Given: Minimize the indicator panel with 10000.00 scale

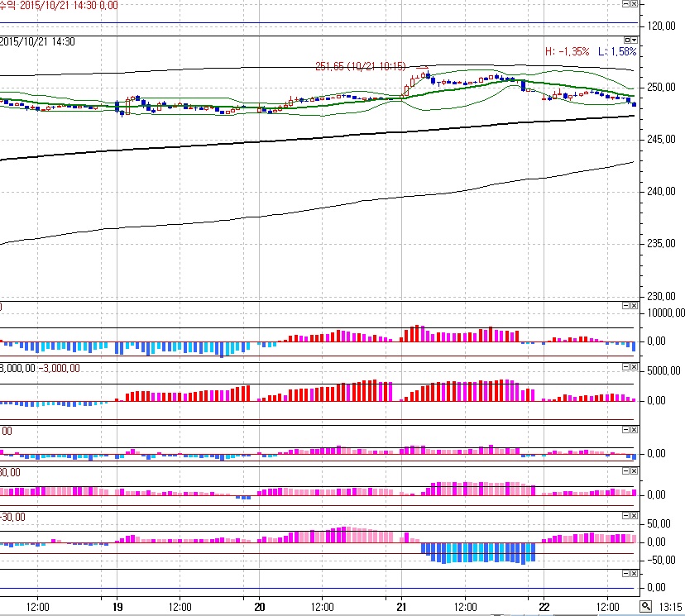Looking at the screenshot, I should pos(626,306).
